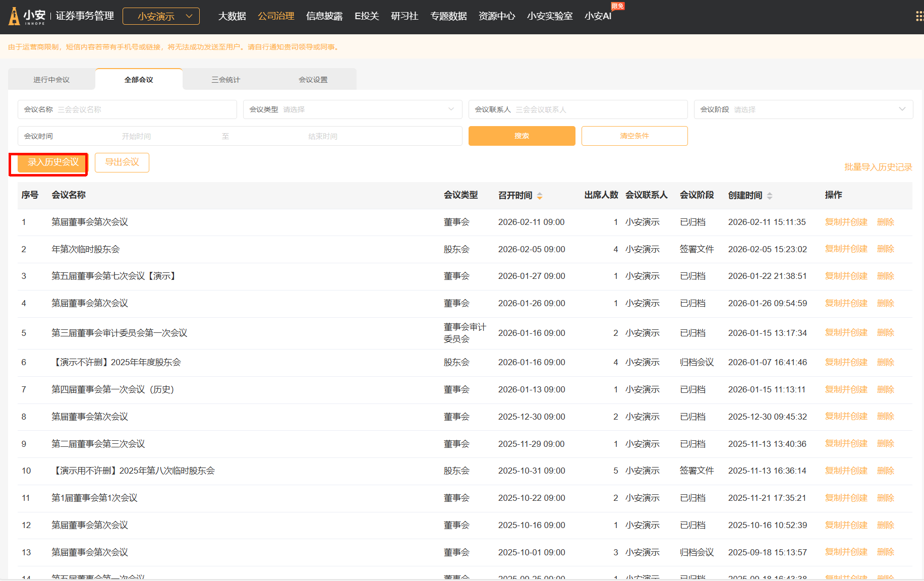Switch to the 进行中会议 tab
The height and width of the screenshot is (581, 924).
pos(51,80)
